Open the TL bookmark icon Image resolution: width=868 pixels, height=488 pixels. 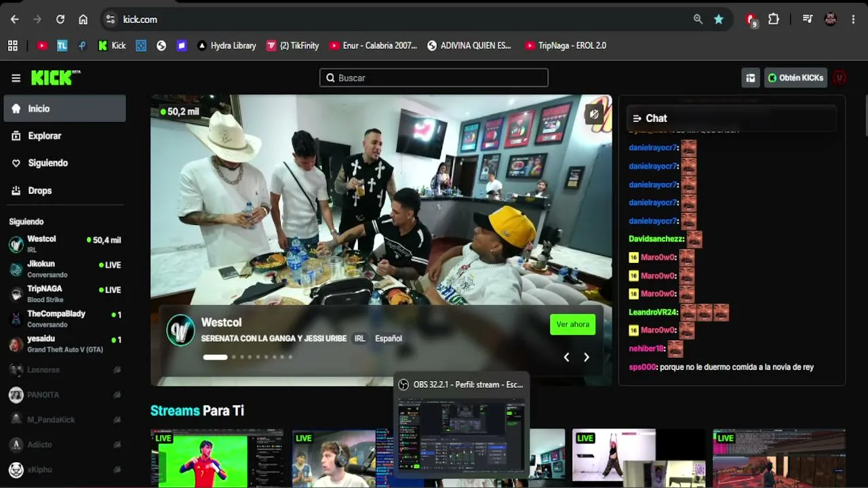tap(62, 45)
